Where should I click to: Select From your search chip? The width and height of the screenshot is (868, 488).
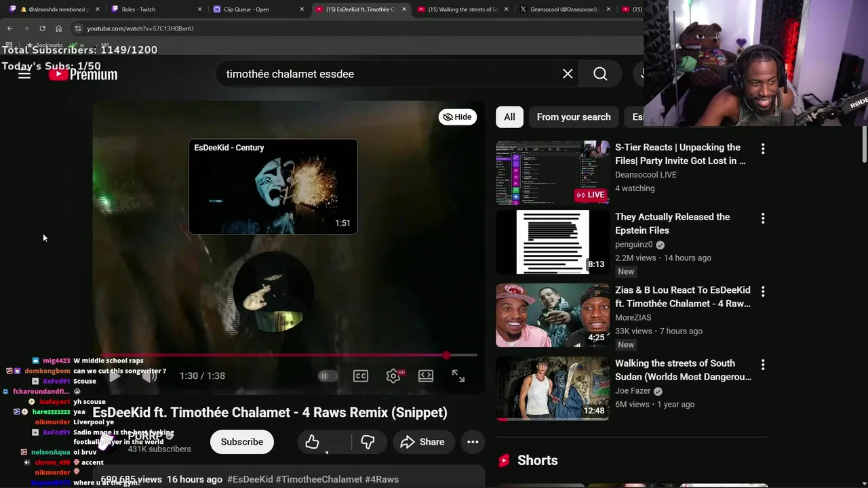pos(574,117)
